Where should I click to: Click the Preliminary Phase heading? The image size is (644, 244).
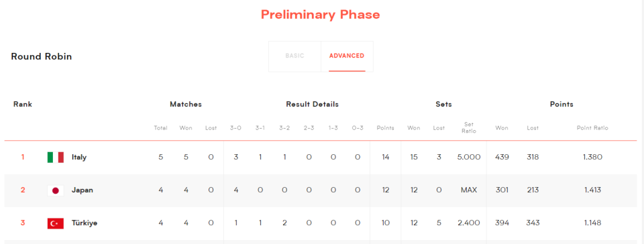point(321,15)
